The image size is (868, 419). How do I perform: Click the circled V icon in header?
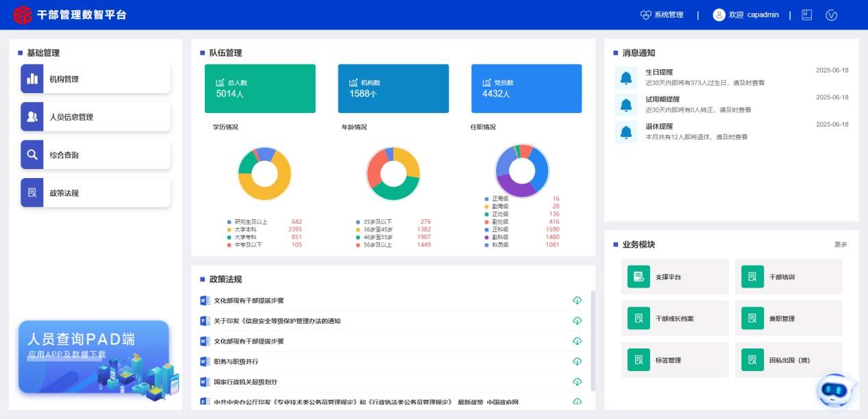tap(832, 15)
